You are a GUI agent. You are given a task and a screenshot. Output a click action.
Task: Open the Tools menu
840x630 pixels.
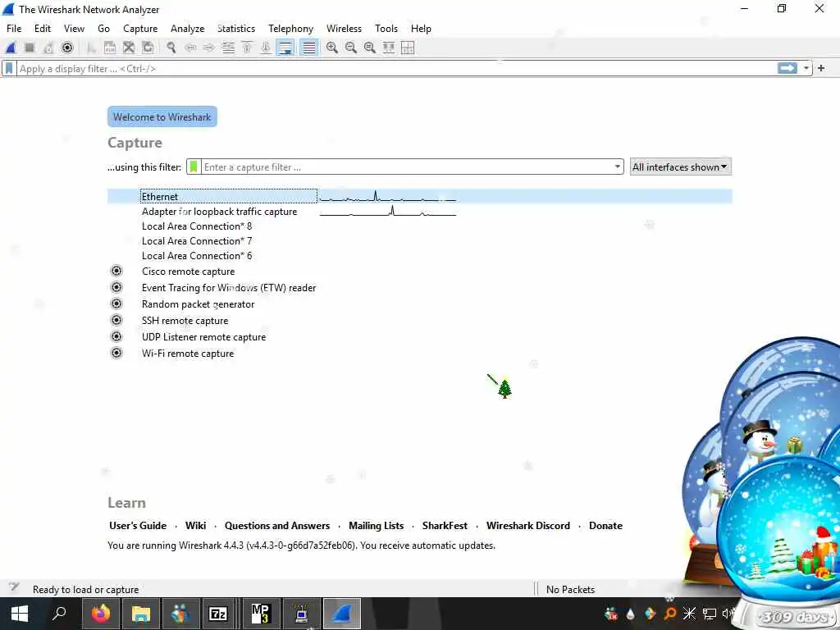coord(386,29)
